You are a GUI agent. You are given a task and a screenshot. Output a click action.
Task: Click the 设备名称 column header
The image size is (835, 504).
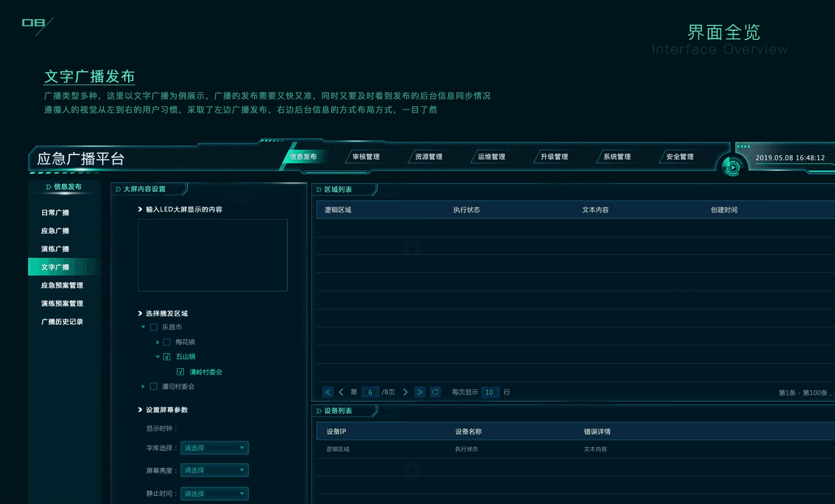click(469, 432)
